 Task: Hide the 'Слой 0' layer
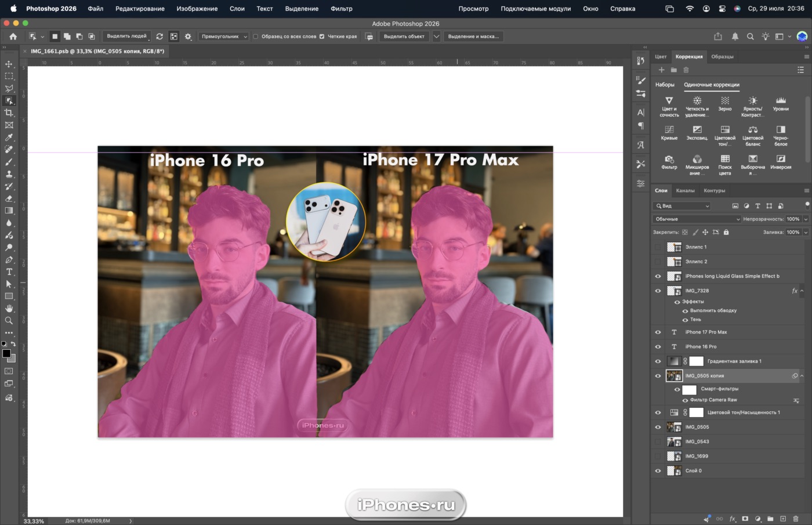pyautogui.click(x=658, y=471)
